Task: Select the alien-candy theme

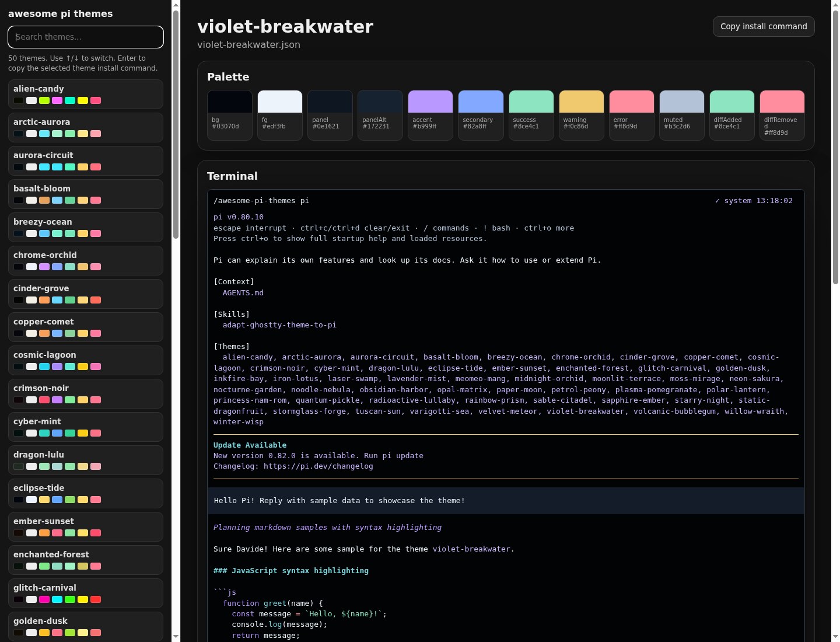Action: 86,94
